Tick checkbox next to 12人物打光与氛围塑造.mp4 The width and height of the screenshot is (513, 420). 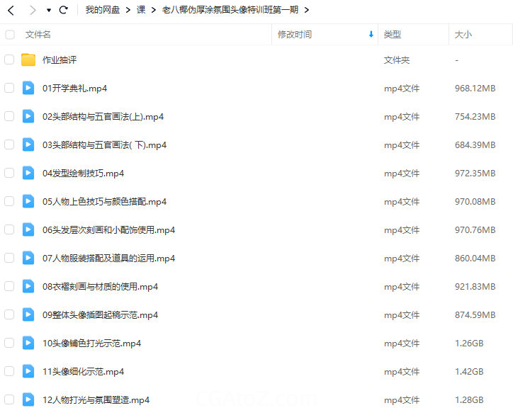[9, 400]
